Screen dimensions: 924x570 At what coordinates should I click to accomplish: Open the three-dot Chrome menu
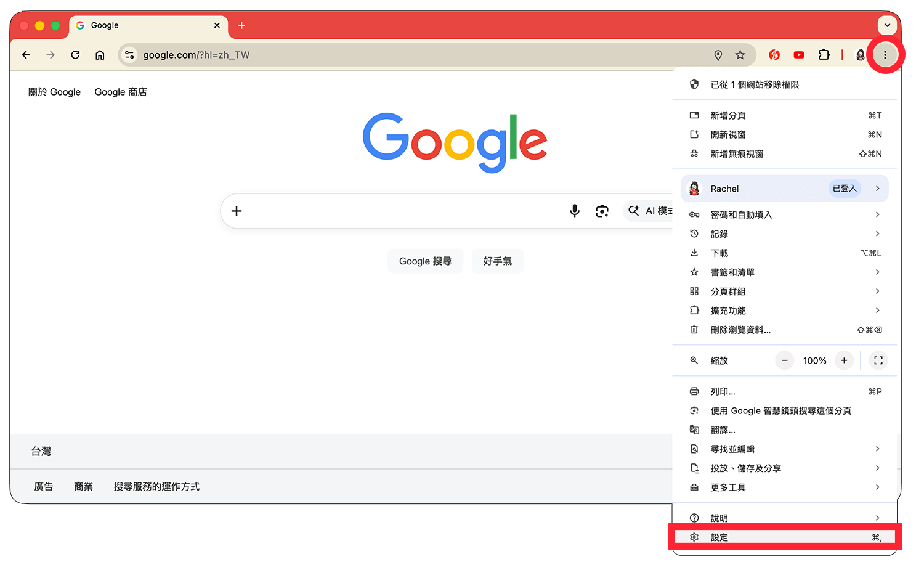(x=885, y=55)
